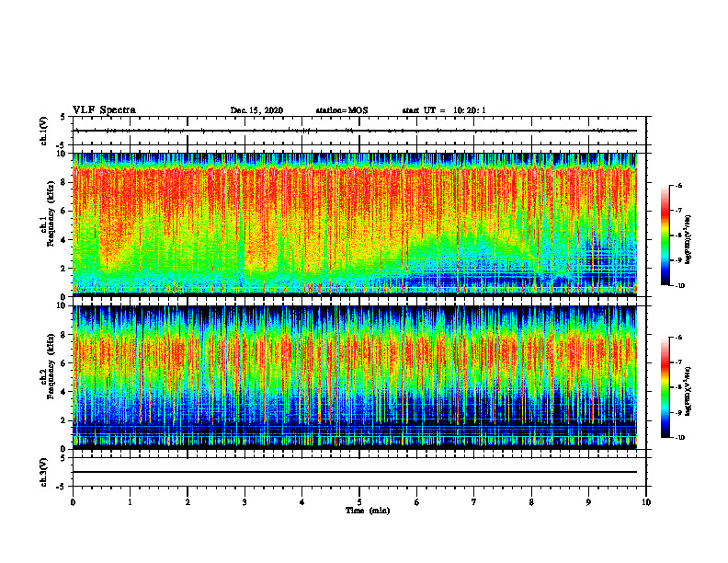Click the ch.1 spectrogram panel
The width and height of the screenshot is (728, 563).
(x=355, y=224)
